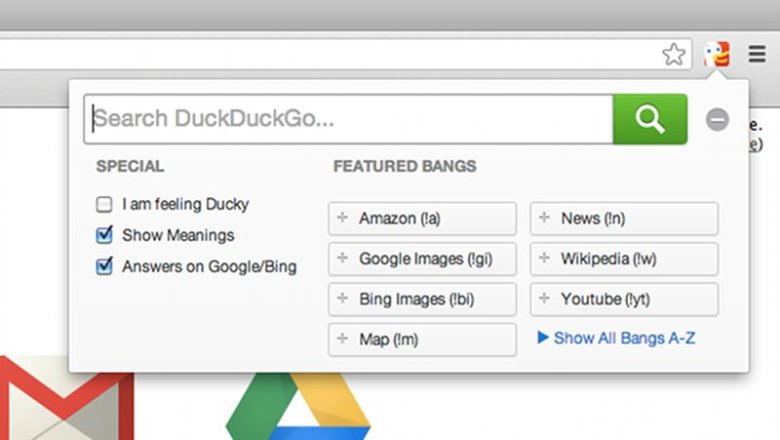Click the DuckDuckGo extension toolbar icon
This screenshot has height=440, width=780.
click(x=717, y=54)
